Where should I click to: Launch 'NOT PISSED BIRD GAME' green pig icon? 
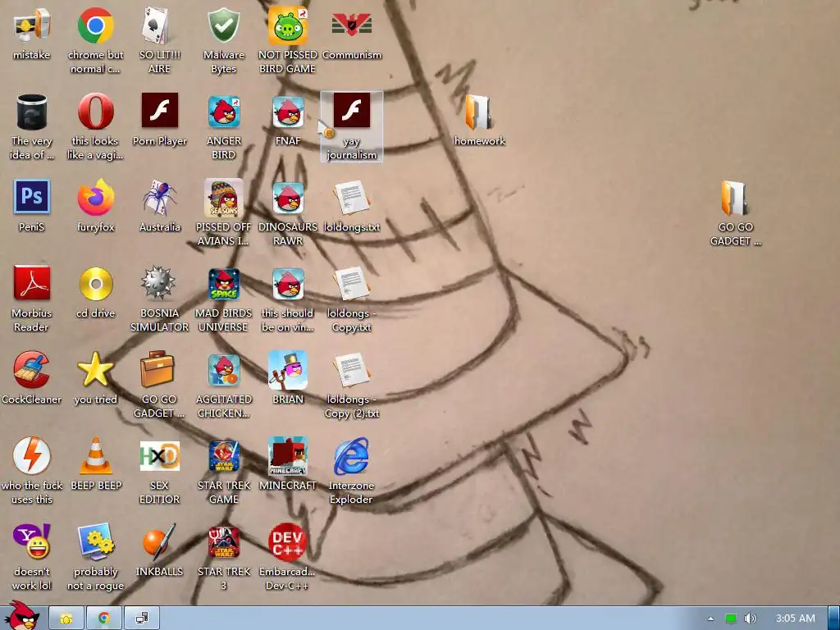(x=288, y=25)
